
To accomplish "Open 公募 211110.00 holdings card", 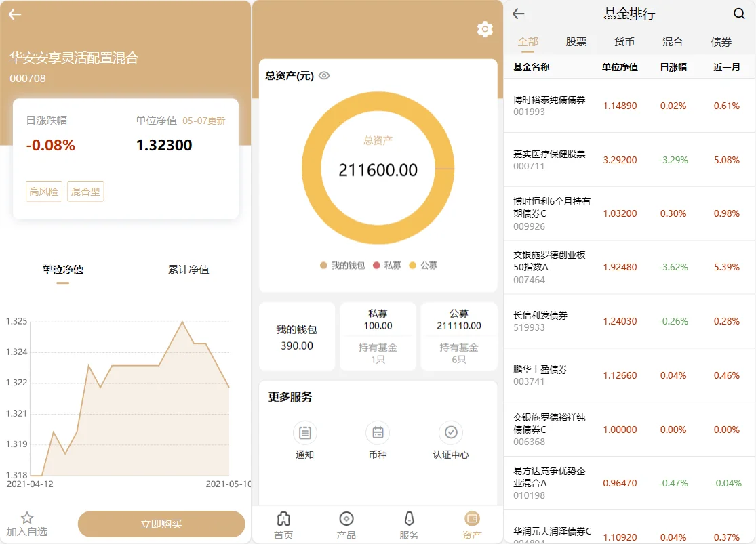I will point(459,337).
